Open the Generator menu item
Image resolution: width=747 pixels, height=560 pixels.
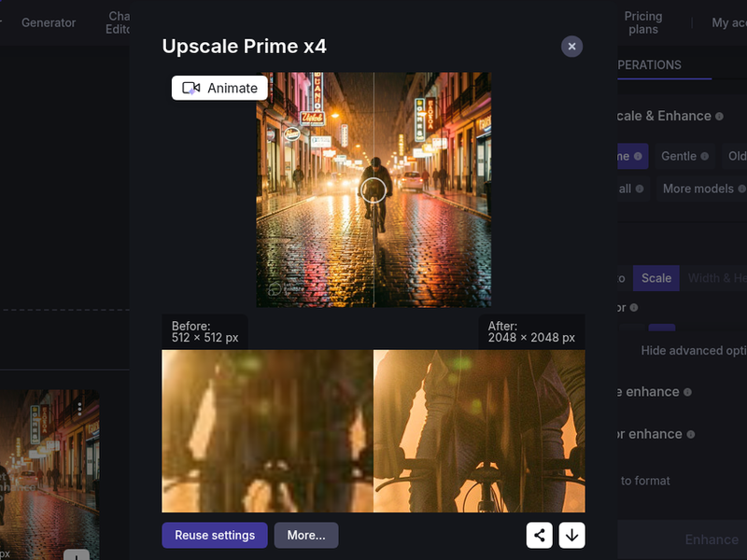point(49,22)
